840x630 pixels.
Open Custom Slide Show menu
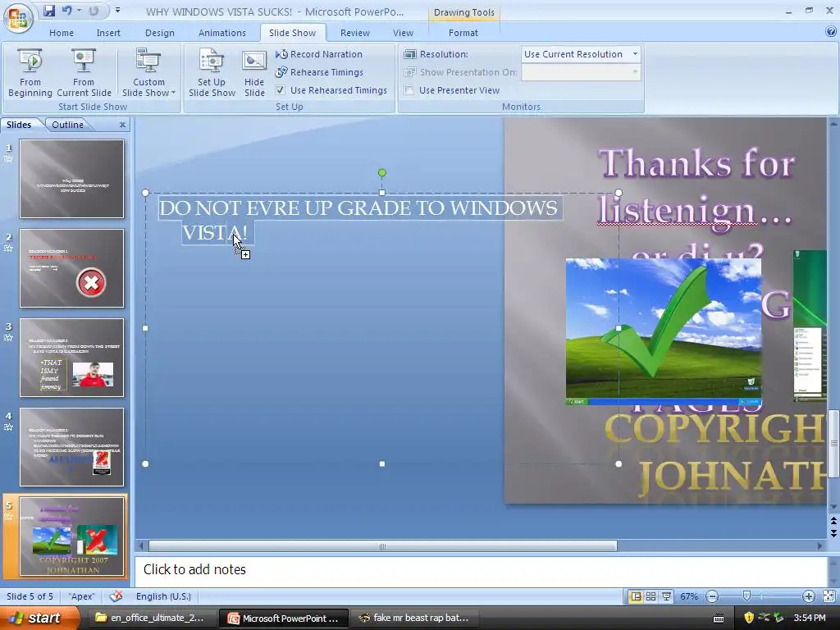click(148, 73)
